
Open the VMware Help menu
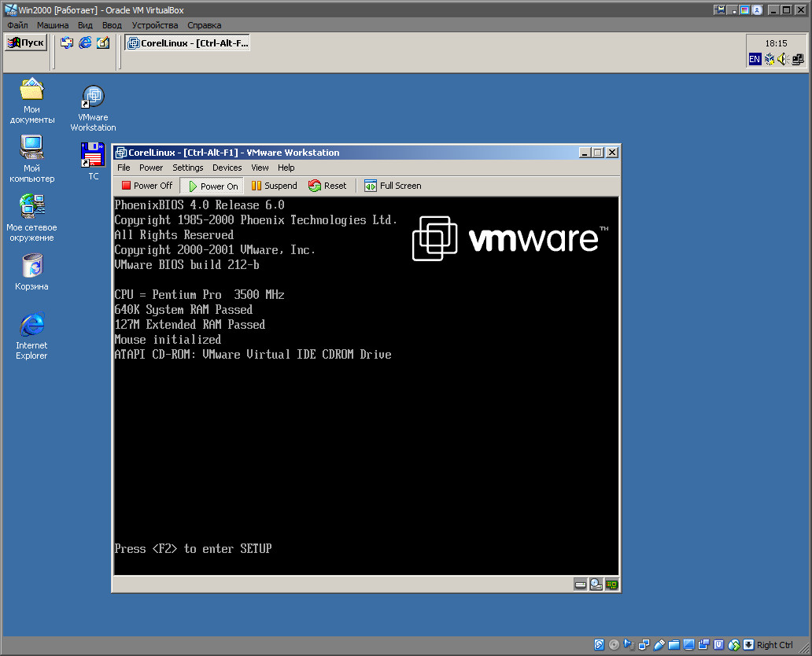(286, 168)
